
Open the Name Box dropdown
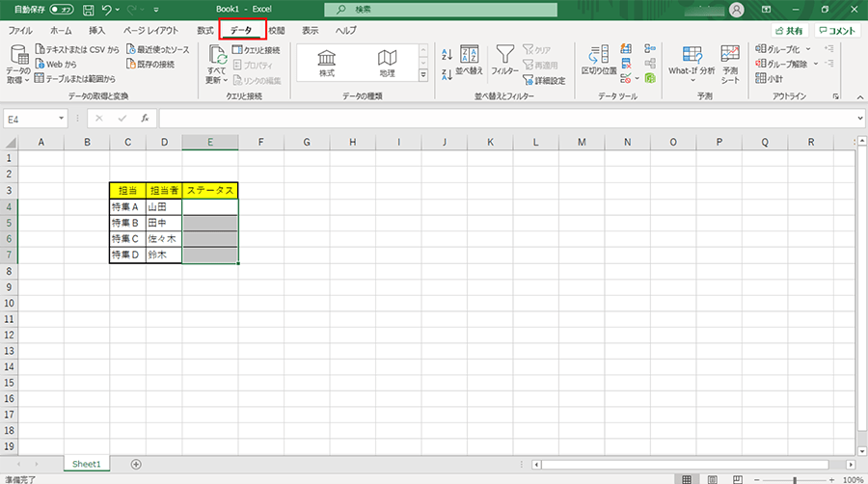[61, 119]
